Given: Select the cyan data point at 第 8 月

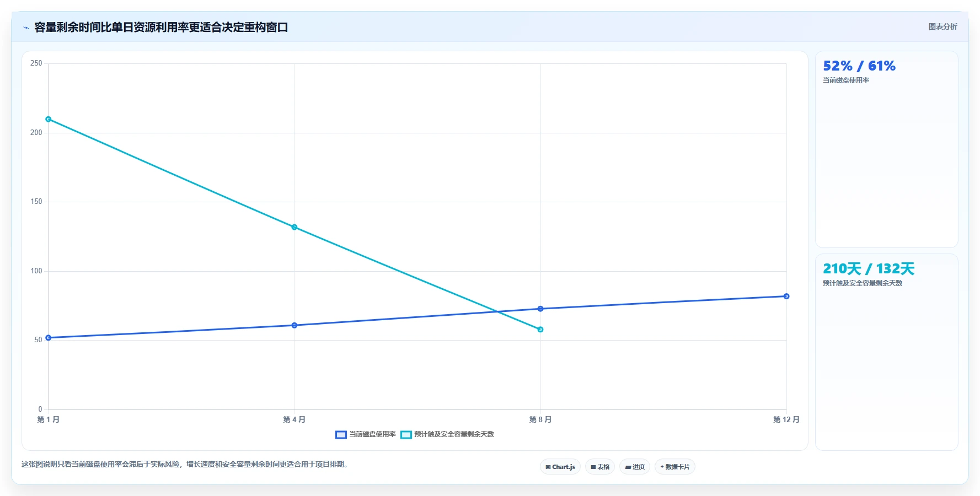Looking at the screenshot, I should (x=540, y=330).
